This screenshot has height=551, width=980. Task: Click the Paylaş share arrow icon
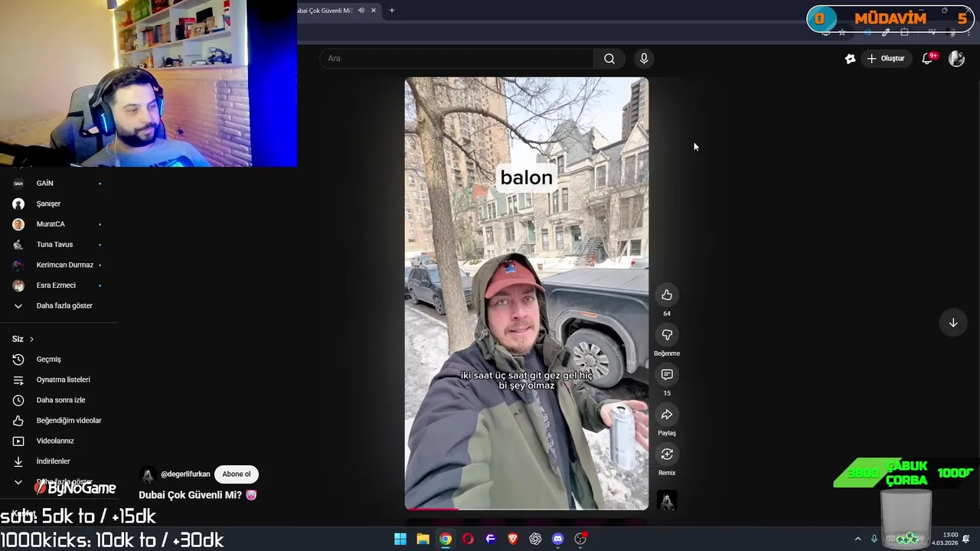pos(667,415)
